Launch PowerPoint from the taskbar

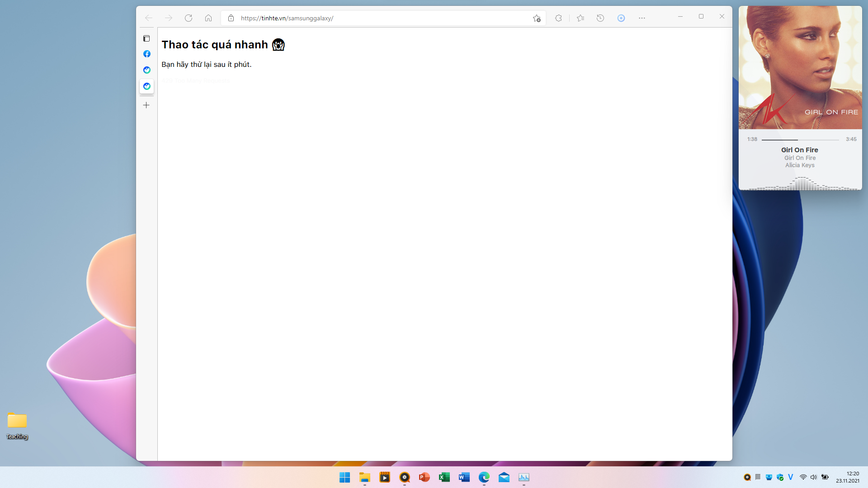click(425, 477)
